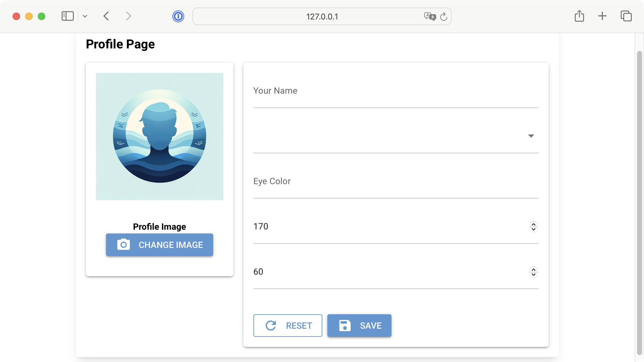Show all tabs using the tab overview icon
The image size is (644, 362).
(625, 16)
